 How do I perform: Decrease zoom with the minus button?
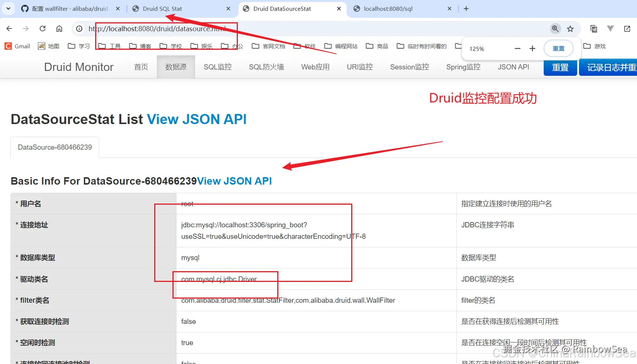coord(517,49)
